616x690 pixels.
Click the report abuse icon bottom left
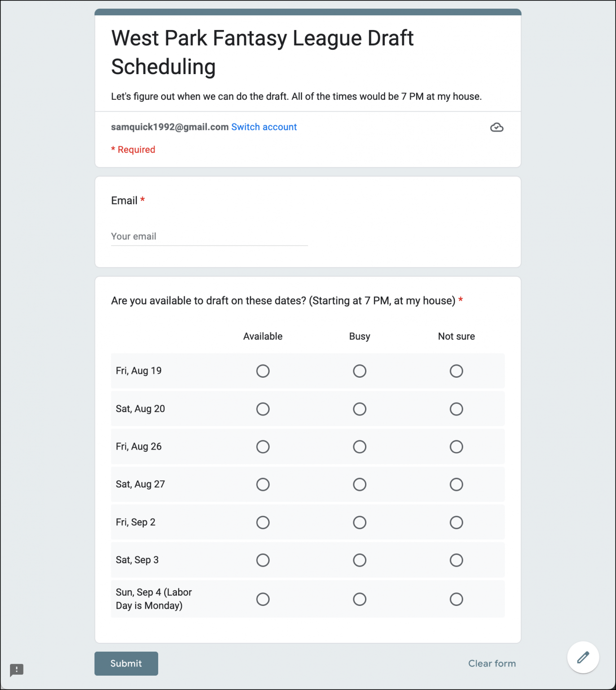click(x=17, y=670)
